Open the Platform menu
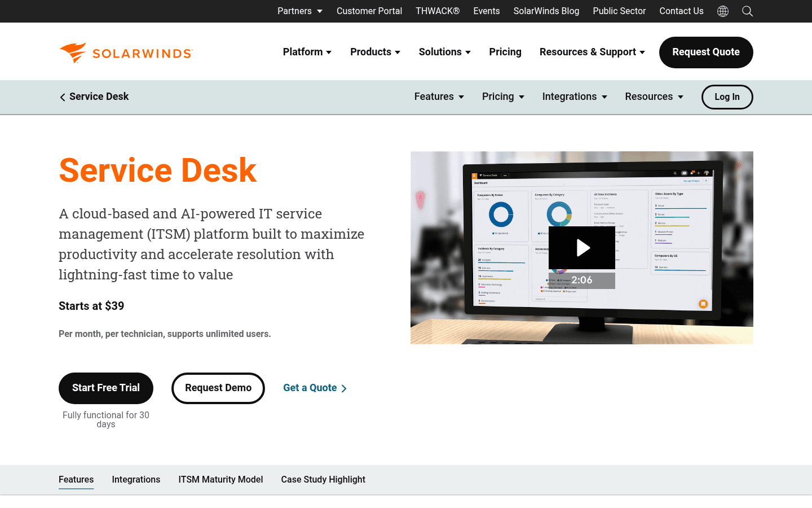 tap(307, 52)
